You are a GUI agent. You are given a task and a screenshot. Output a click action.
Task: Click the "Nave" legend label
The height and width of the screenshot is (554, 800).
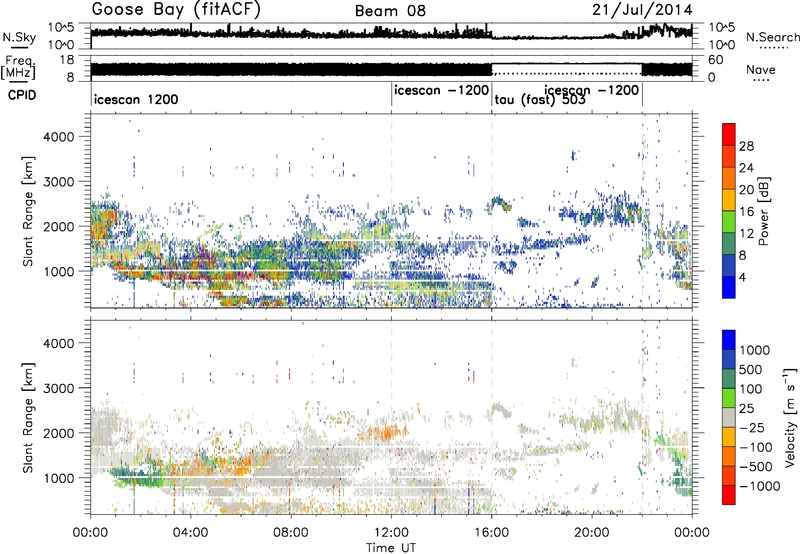pos(761,69)
